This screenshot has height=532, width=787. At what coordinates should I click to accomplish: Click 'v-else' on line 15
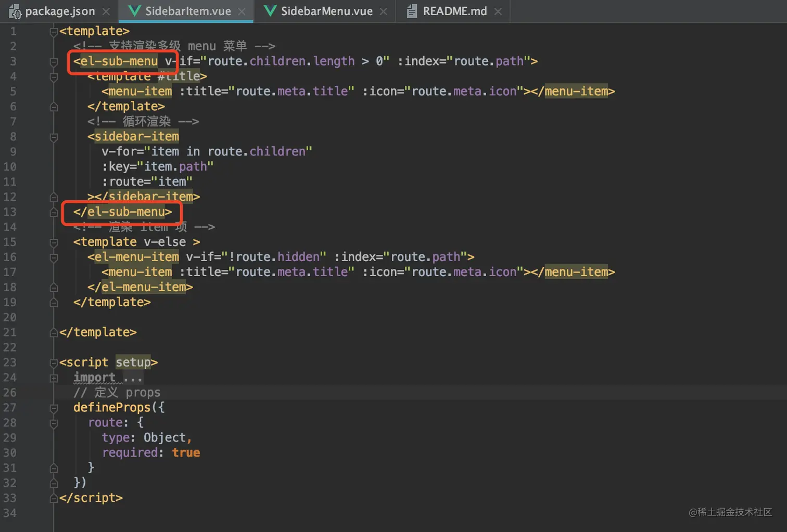click(x=165, y=242)
